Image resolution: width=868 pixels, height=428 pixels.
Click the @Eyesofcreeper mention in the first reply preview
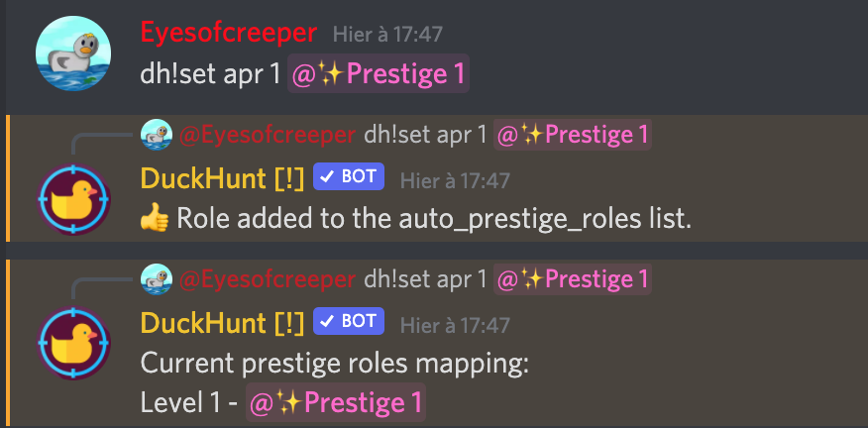(267, 134)
